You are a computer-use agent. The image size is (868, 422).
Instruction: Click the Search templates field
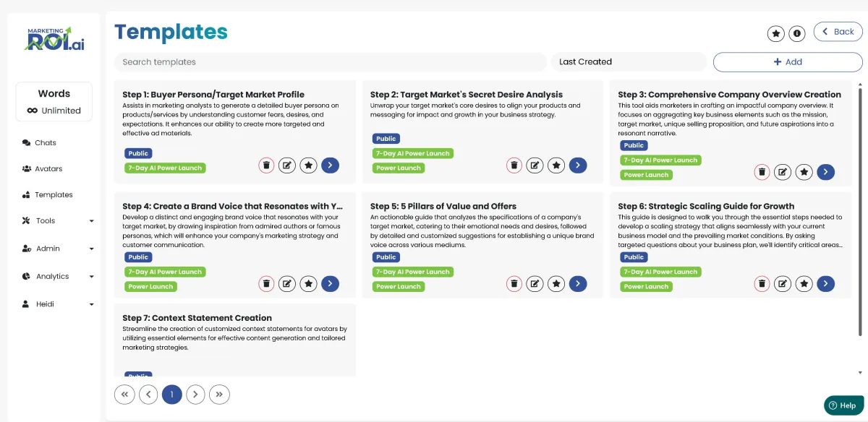click(x=331, y=62)
